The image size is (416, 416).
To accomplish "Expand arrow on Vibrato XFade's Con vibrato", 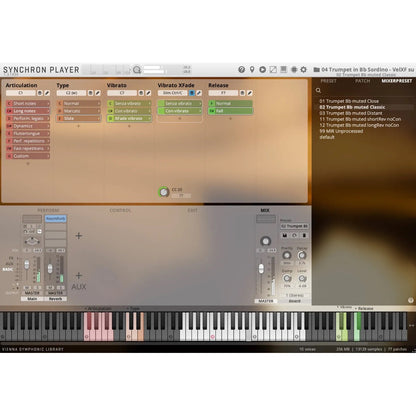I will (x=200, y=111).
